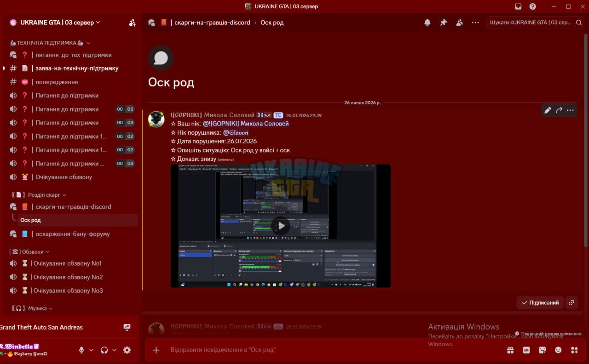Open the попередження channel

click(x=71, y=82)
